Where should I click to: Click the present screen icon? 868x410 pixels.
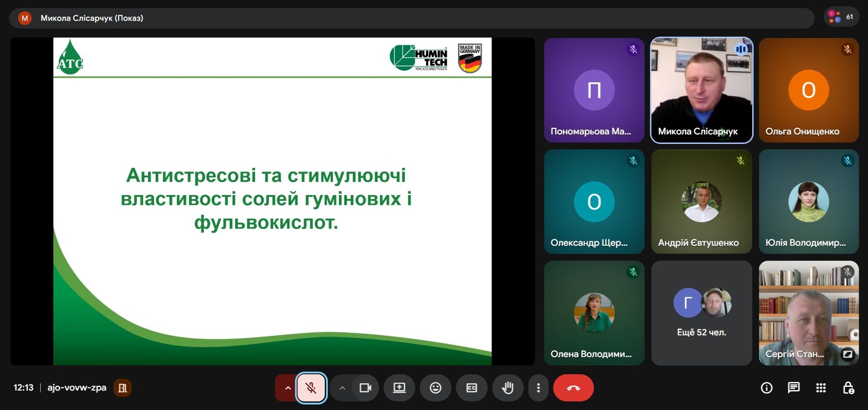click(x=399, y=388)
